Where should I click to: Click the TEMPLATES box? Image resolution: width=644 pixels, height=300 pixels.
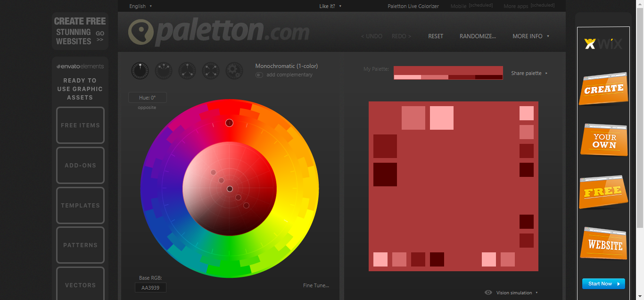(x=80, y=205)
